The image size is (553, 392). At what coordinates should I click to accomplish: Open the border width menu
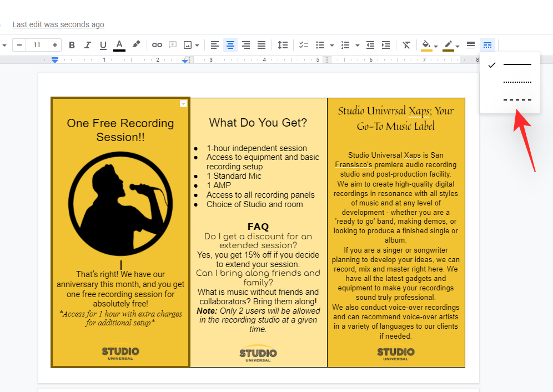click(x=471, y=45)
